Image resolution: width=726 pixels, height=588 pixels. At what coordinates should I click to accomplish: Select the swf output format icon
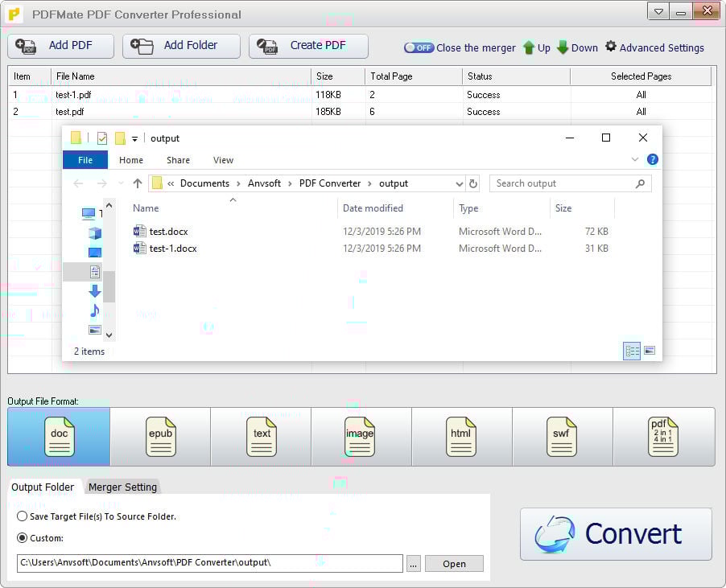tap(561, 437)
